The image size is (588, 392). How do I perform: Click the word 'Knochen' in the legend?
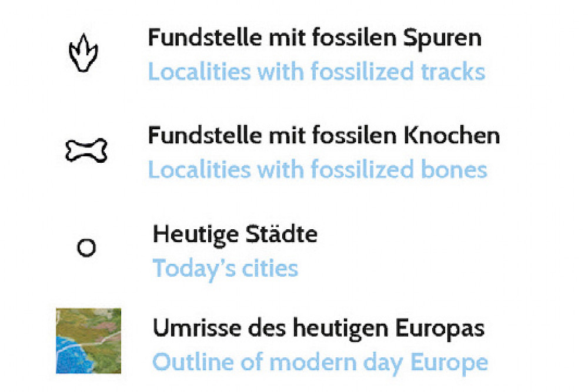pyautogui.click(x=451, y=136)
